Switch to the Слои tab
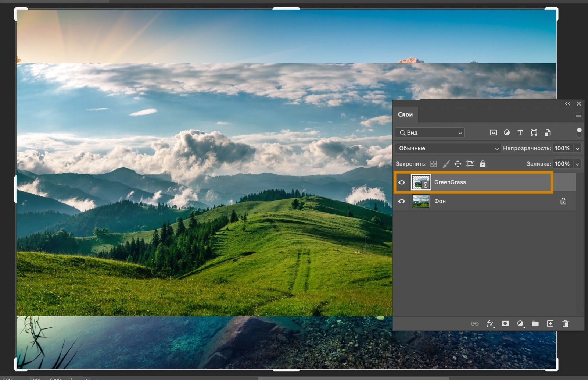 (x=405, y=114)
